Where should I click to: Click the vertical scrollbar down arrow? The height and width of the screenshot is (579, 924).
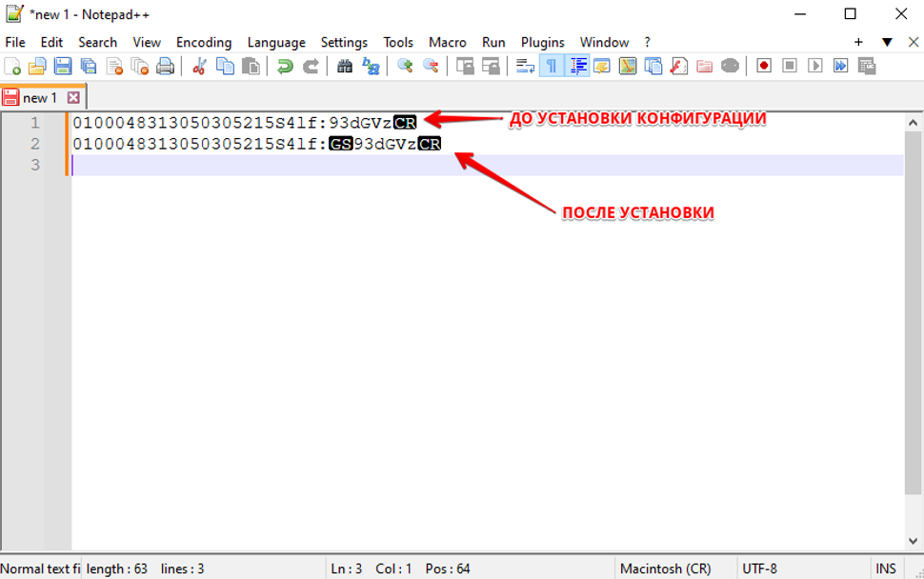[x=914, y=541]
